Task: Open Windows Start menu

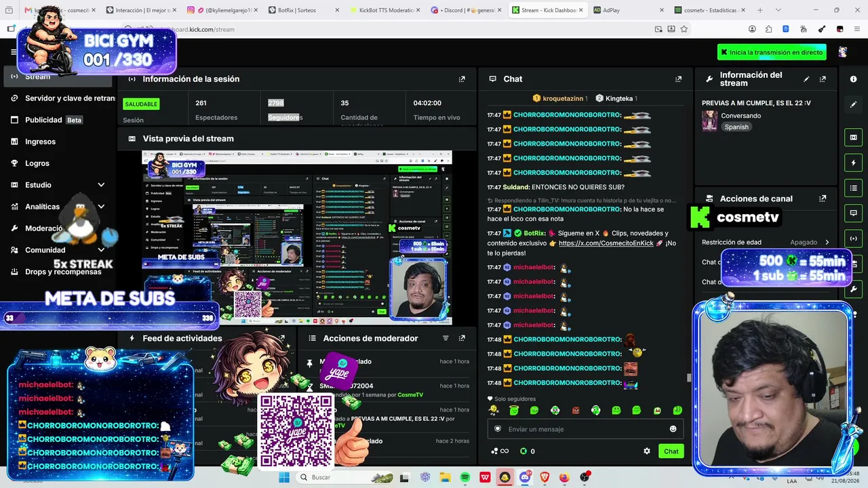Action: [284, 477]
